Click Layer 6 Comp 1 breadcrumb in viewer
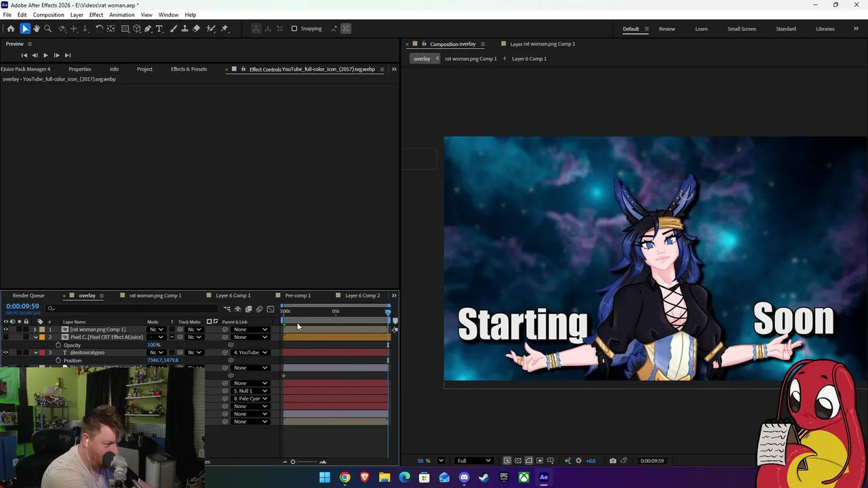 click(x=529, y=59)
